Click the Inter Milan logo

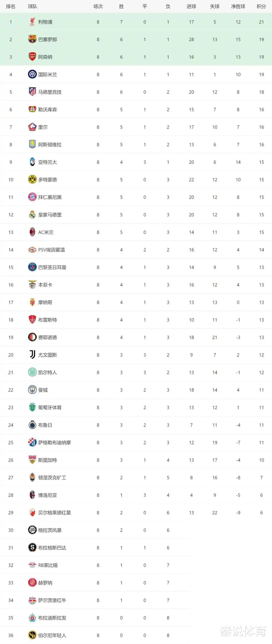(32, 74)
